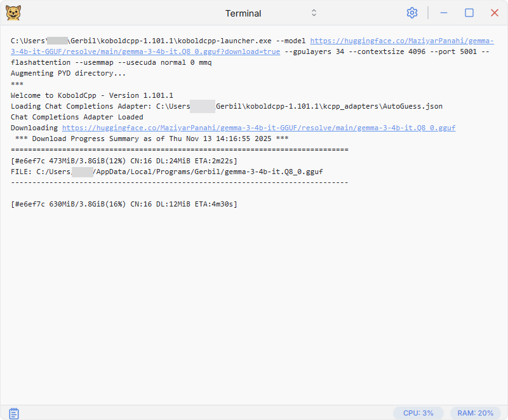
Task: Click the CPU: 3% usage badge
Action: point(418,413)
